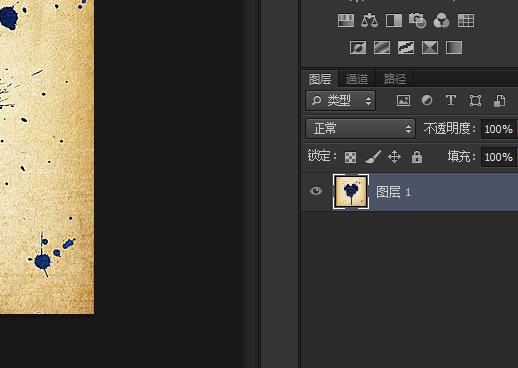
Task: Switch to the 通道 tab
Action: (x=357, y=79)
